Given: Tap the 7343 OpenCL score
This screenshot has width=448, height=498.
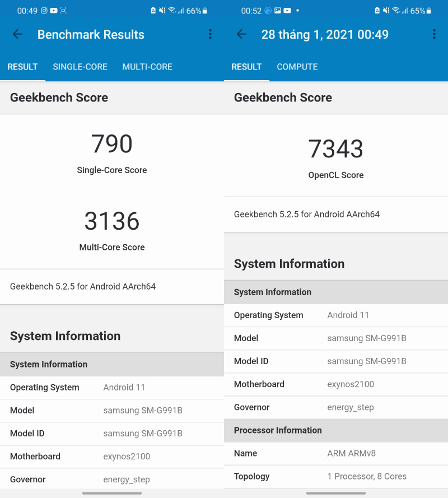Looking at the screenshot, I should pos(336,148).
